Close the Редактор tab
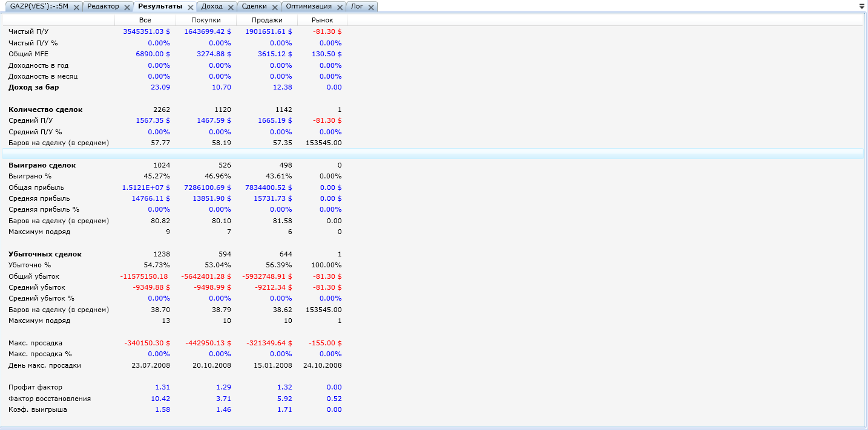The width and height of the screenshot is (868, 430). (x=127, y=7)
